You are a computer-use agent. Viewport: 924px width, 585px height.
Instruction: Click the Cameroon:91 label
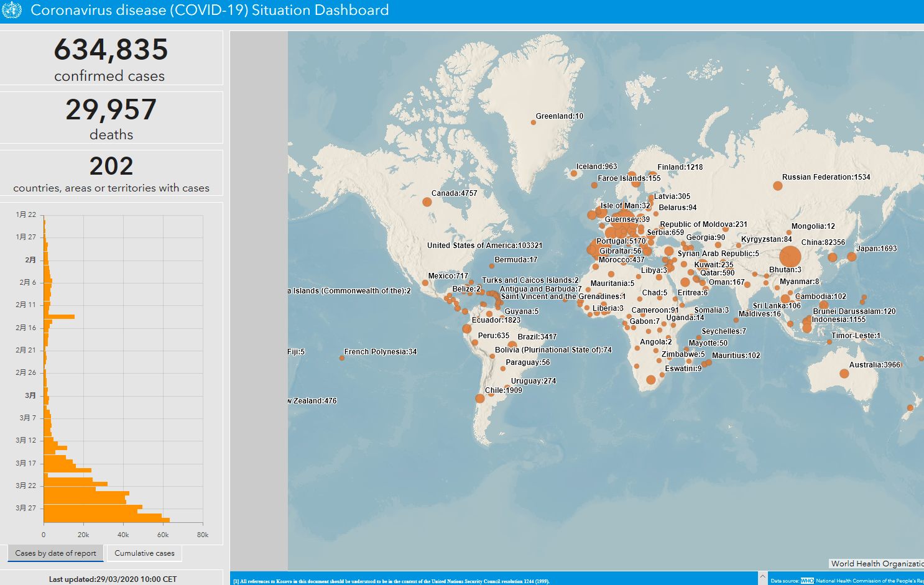pos(655,310)
